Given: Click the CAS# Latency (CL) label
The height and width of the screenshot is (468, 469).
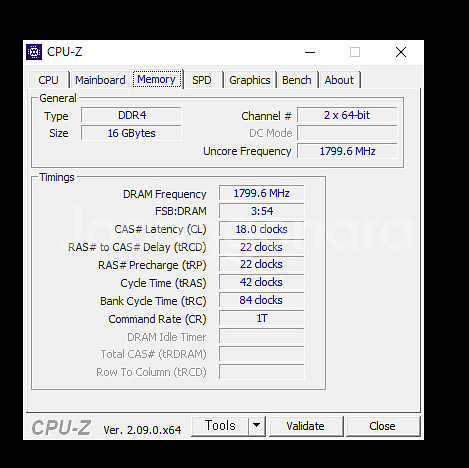Looking at the screenshot, I should (160, 229).
